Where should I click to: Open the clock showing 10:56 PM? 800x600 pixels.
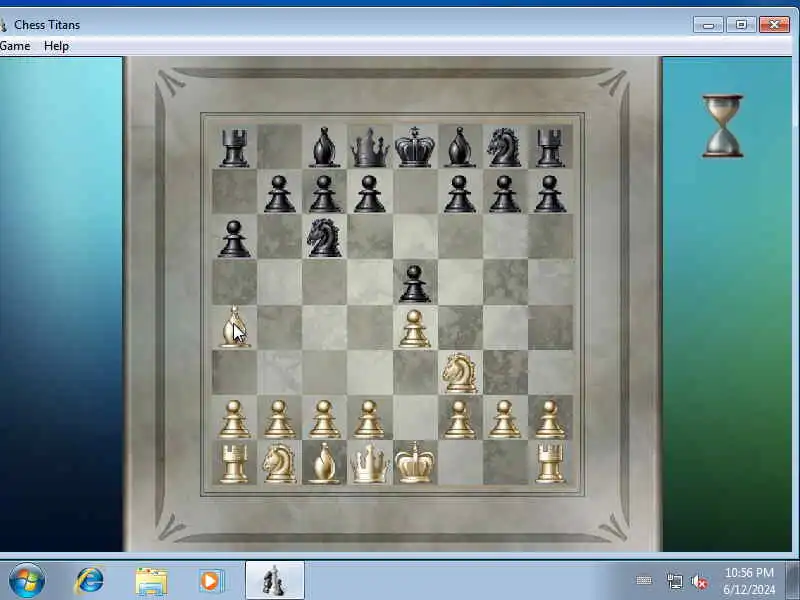click(x=749, y=581)
